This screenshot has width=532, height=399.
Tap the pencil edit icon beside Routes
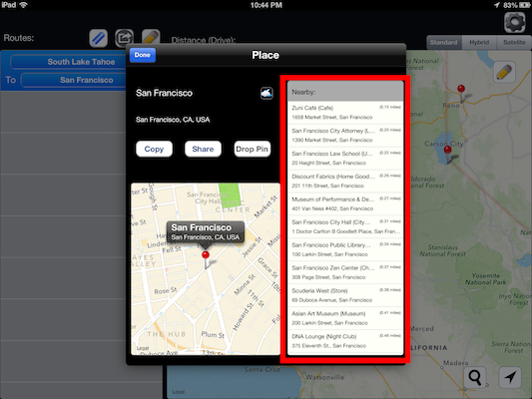(151, 37)
